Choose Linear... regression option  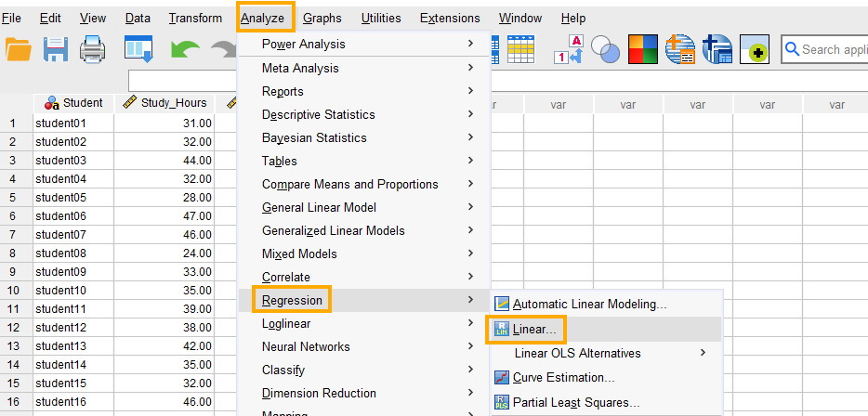606,329
